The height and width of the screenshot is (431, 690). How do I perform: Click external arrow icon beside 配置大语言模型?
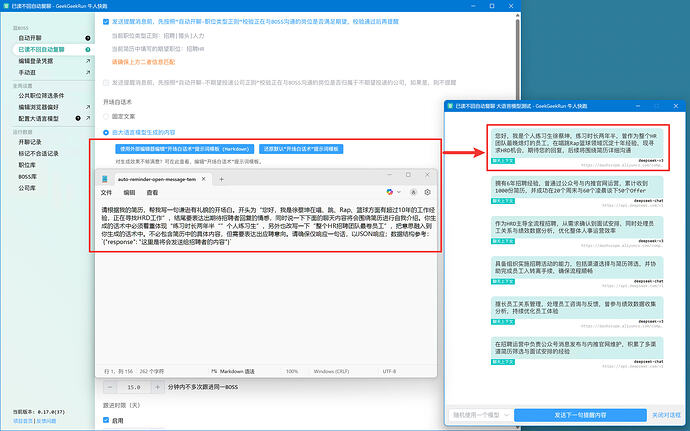(x=88, y=118)
